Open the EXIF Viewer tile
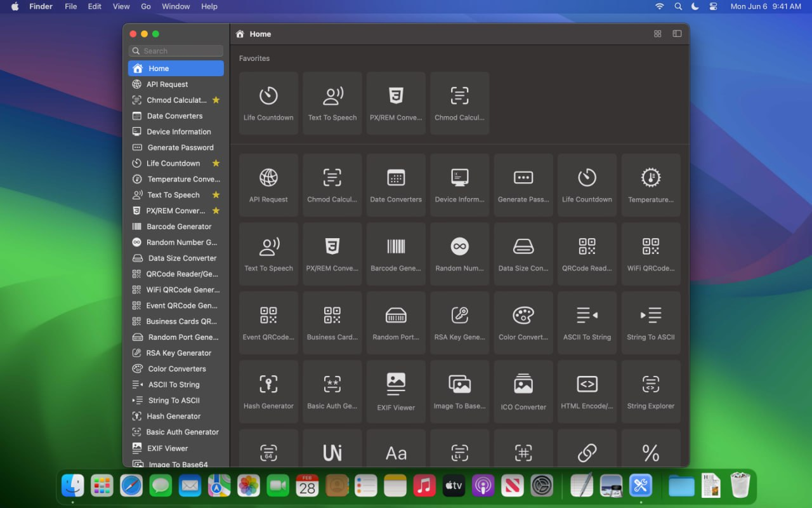 click(396, 391)
